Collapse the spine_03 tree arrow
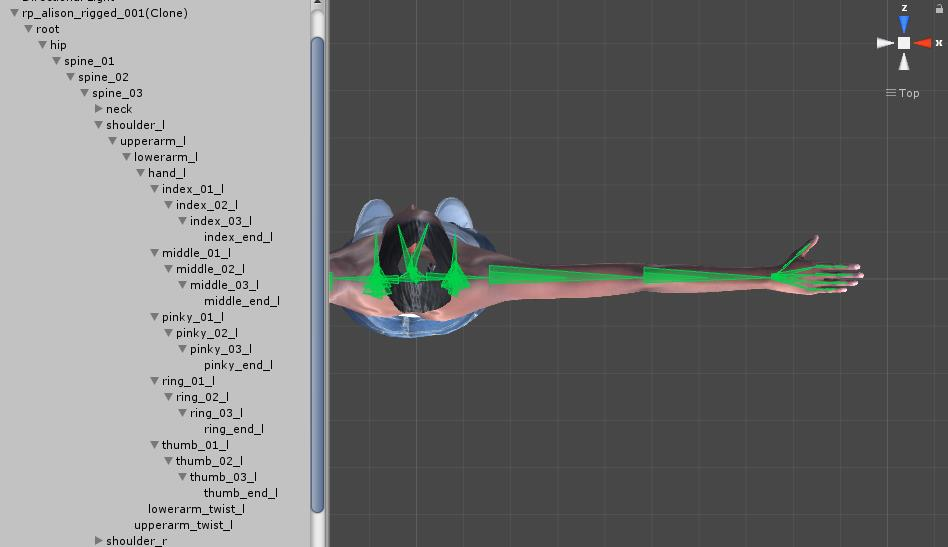Viewport: 948px width, 547px height. (84, 92)
